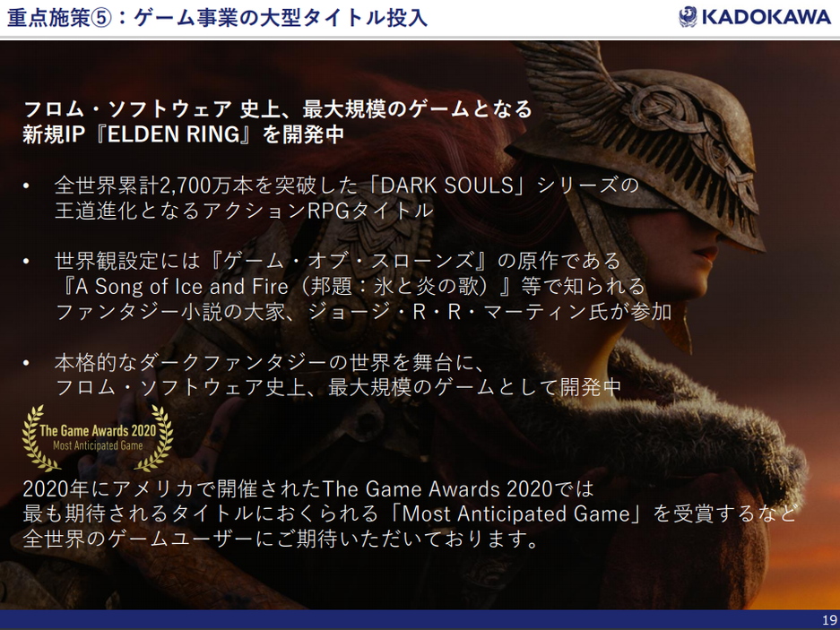Viewport: 840px width, 630px height.
Task: Click the KADOKAWA wordmark text
Action: [x=766, y=17]
